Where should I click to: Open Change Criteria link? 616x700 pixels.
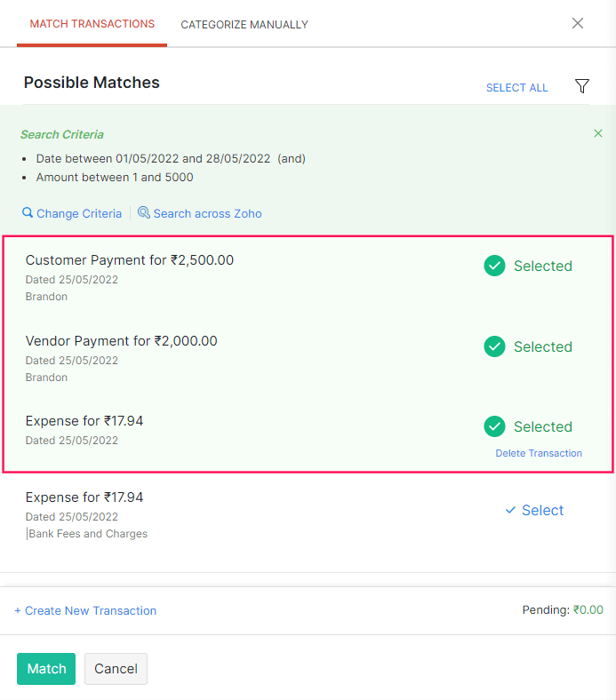click(79, 213)
